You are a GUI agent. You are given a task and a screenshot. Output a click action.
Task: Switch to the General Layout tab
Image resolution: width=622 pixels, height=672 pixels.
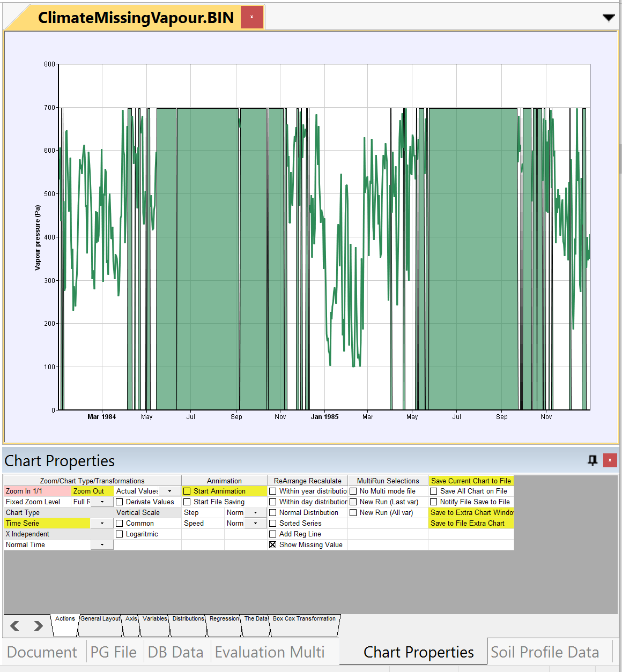click(100, 625)
